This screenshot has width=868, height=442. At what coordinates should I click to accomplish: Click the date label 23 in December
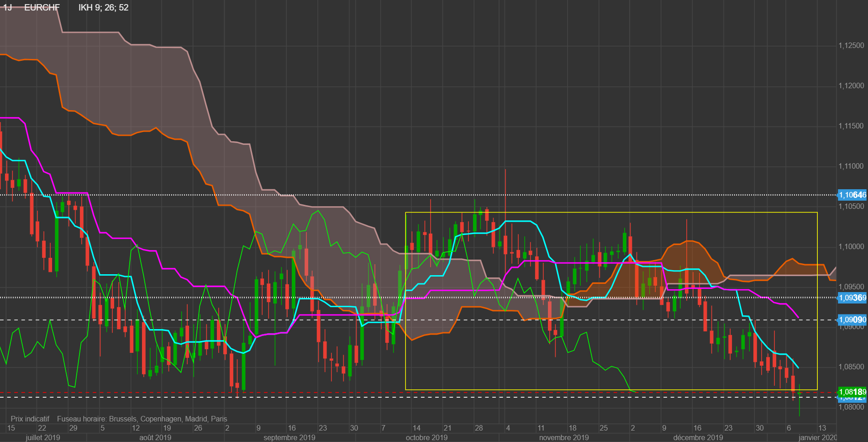[728, 428]
